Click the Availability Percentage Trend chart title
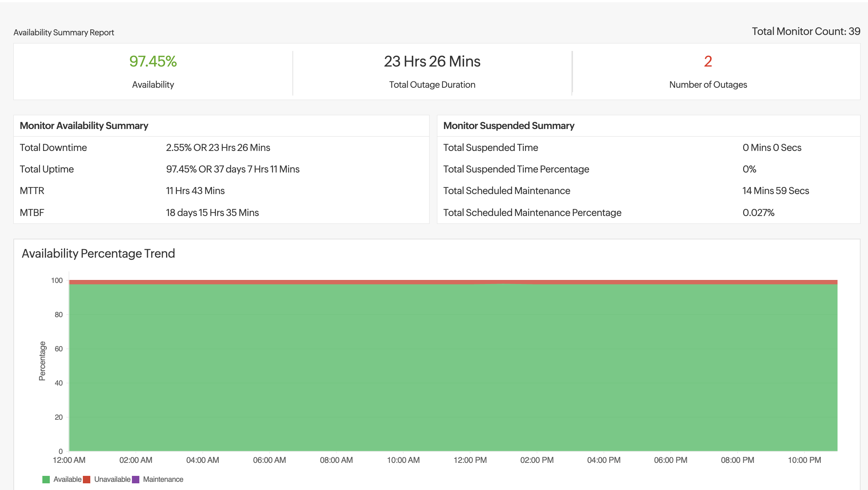The width and height of the screenshot is (868, 490). [x=98, y=254]
